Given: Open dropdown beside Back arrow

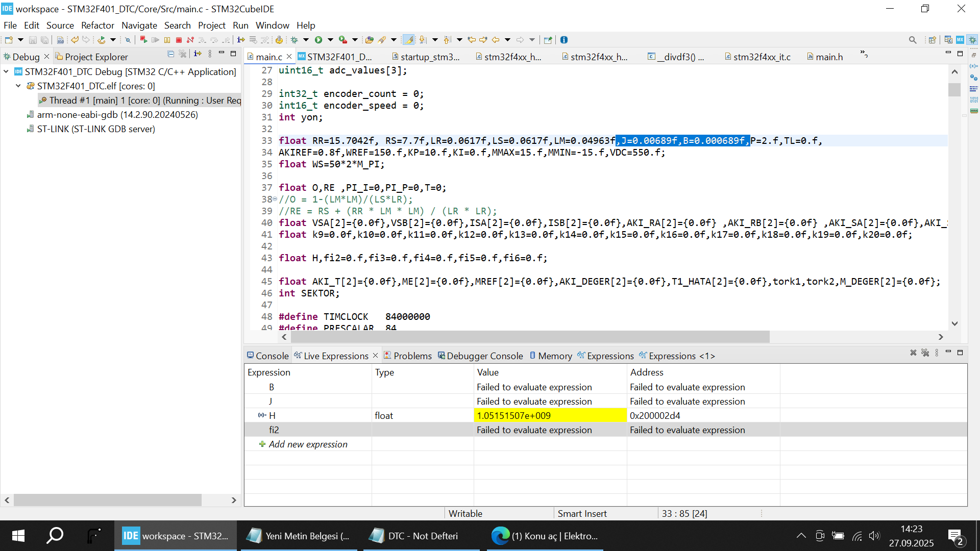Looking at the screenshot, I should pyautogui.click(x=507, y=40).
